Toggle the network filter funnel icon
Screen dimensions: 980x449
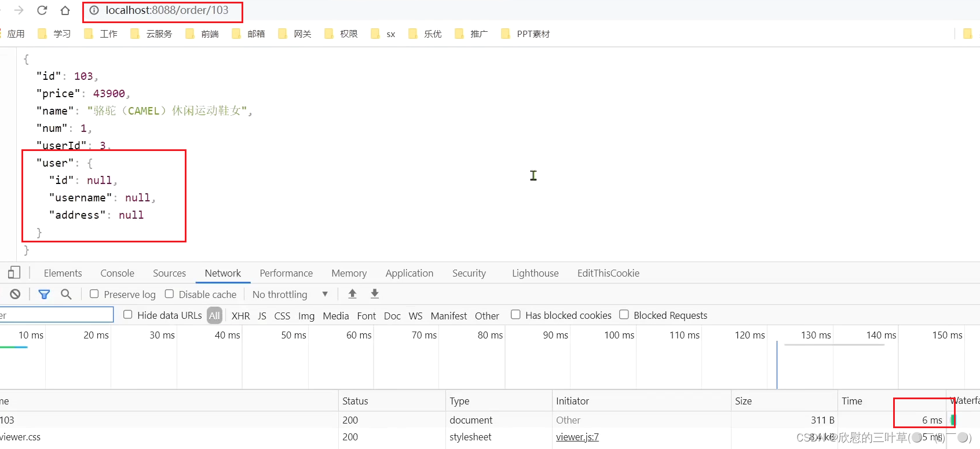(x=44, y=294)
